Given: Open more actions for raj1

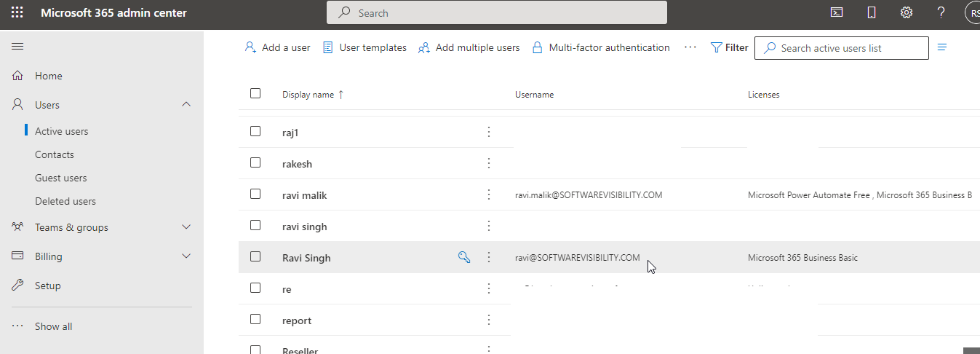Looking at the screenshot, I should point(489,132).
